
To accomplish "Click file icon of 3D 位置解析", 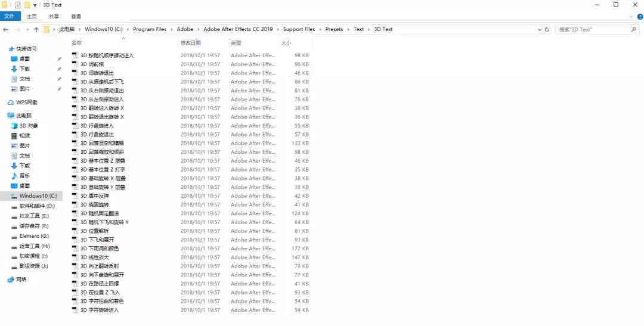I will 75,231.
